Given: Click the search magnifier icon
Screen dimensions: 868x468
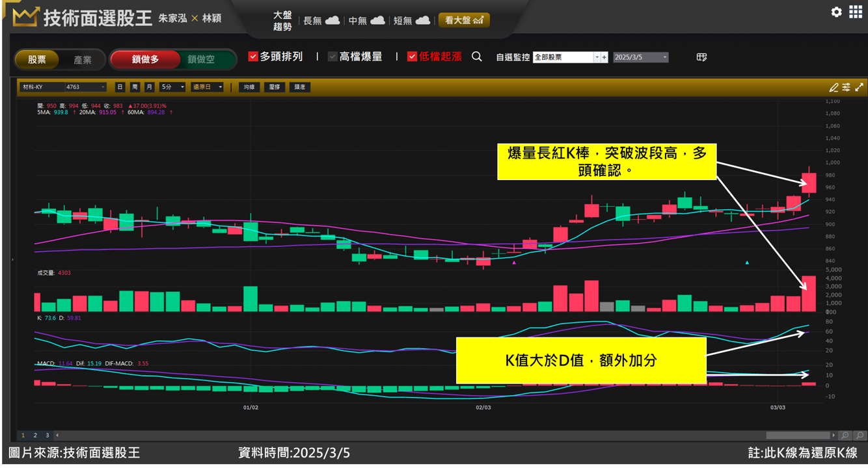Looking at the screenshot, I should [x=477, y=57].
